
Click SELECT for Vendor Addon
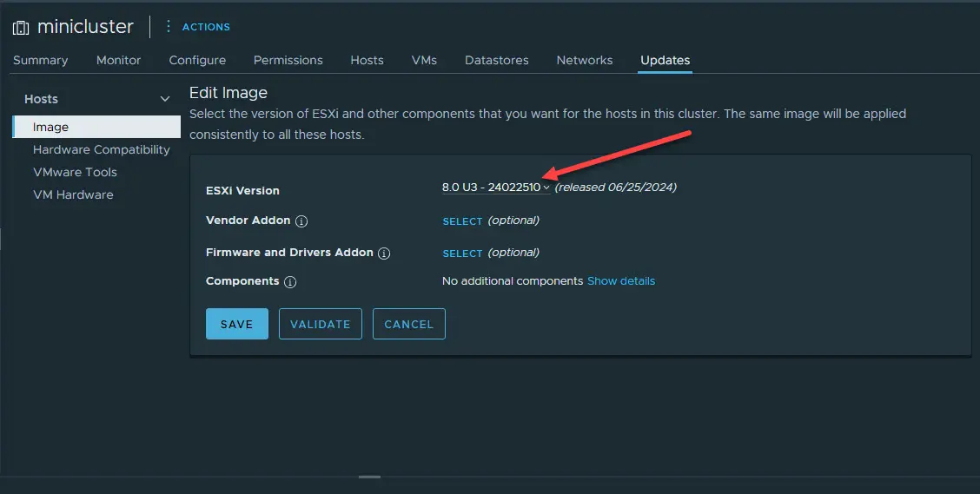(x=462, y=221)
